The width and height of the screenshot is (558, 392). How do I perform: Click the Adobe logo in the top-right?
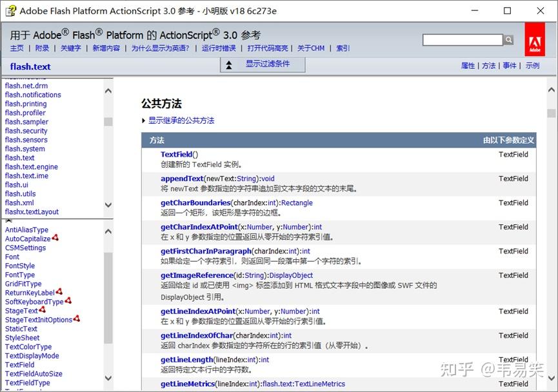pyautogui.click(x=535, y=39)
